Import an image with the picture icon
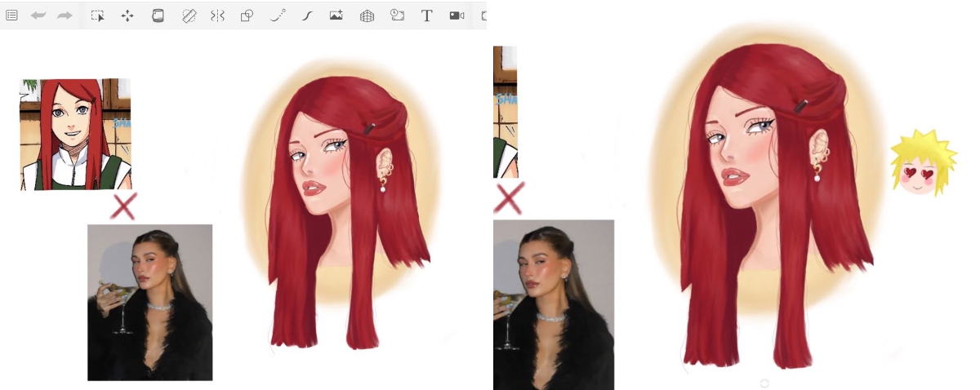The image size is (980, 390). click(336, 16)
